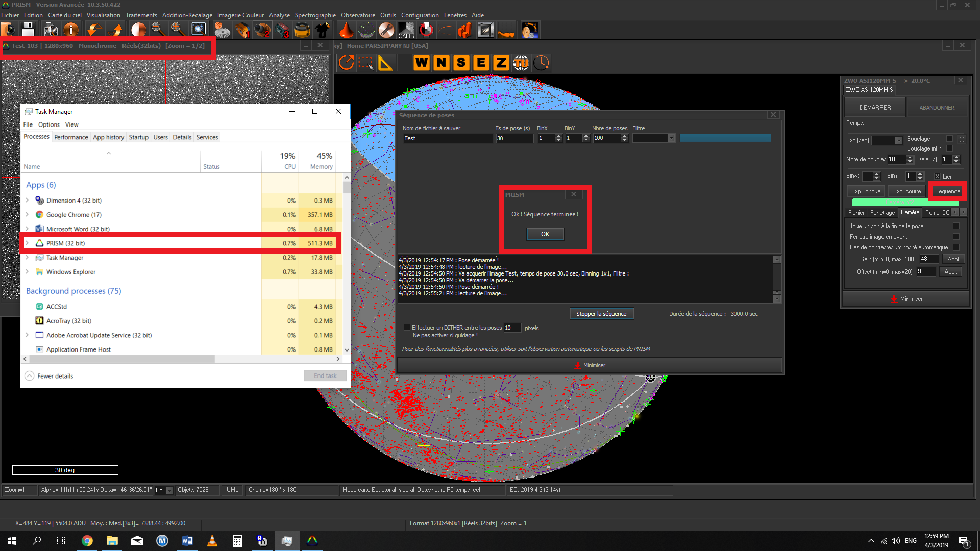Viewport: 980px width, 551px height.
Task: Point the sky map West with W
Action: click(422, 63)
